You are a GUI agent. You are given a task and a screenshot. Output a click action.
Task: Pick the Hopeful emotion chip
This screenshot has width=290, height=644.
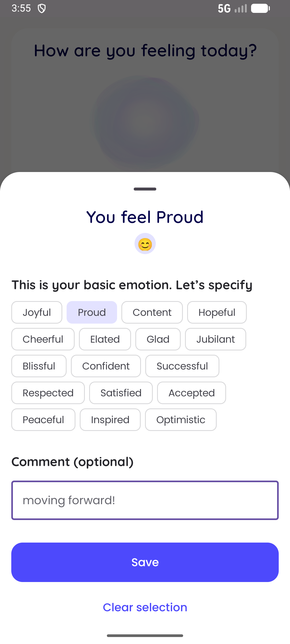217,312
